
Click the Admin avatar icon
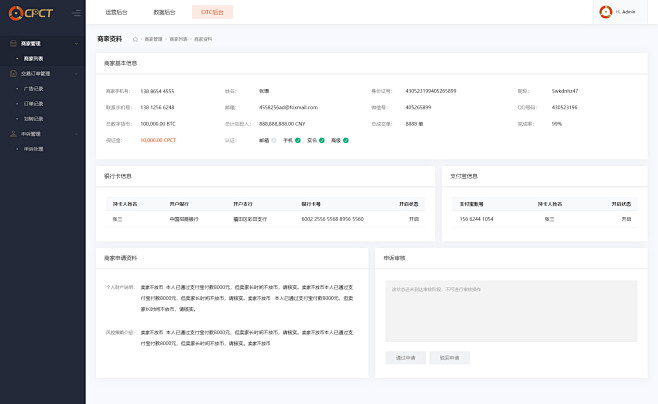[x=606, y=12]
